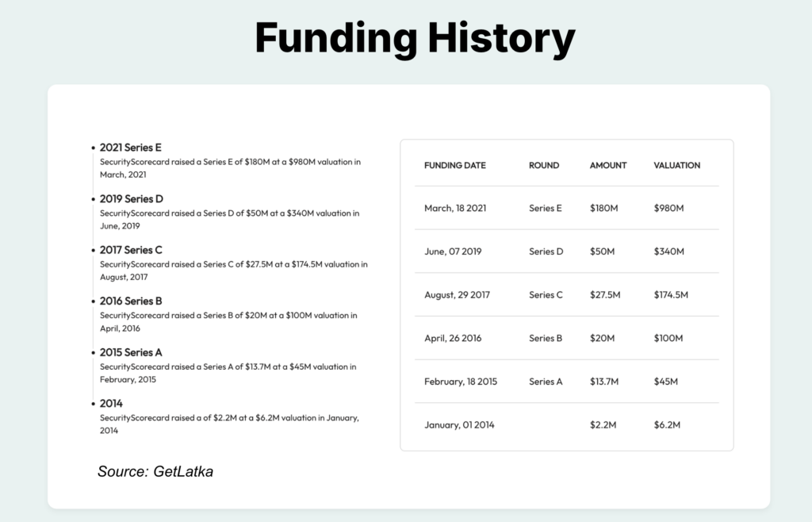Open the 2019 Series D timeline entry
This screenshot has height=522, width=812.
tap(132, 198)
